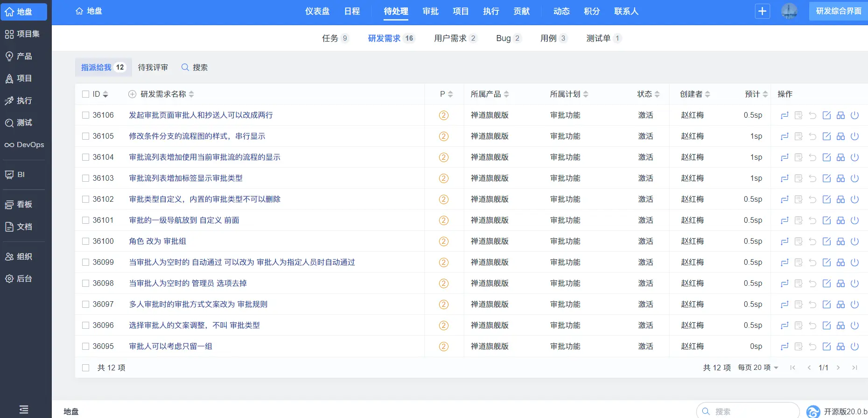Open story 审批人可以考虑只留一组
The width and height of the screenshot is (868, 418).
(171, 347)
